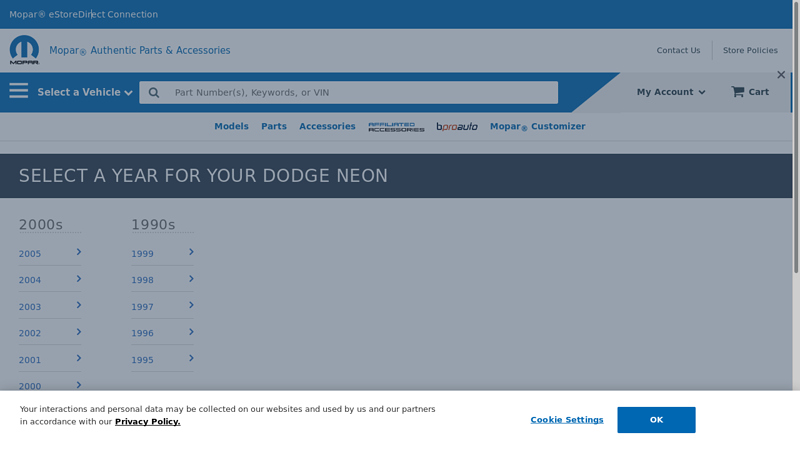Go to the Contact Us page
The image size is (800, 450).
[678, 50]
